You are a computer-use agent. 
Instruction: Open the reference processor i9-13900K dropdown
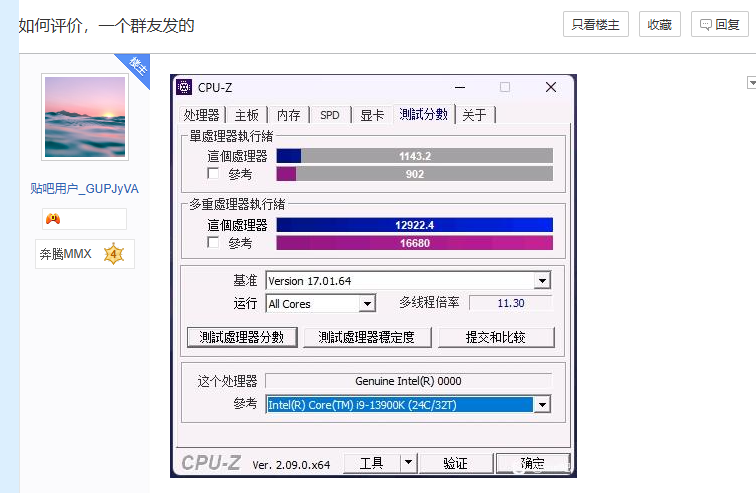pyautogui.click(x=542, y=405)
